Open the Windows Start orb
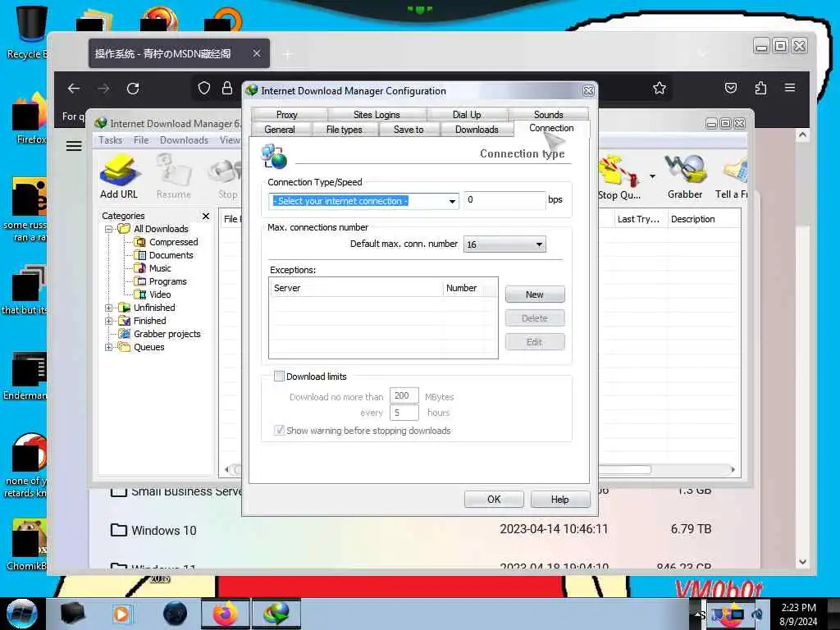This screenshot has height=630, width=840. click(x=21, y=614)
